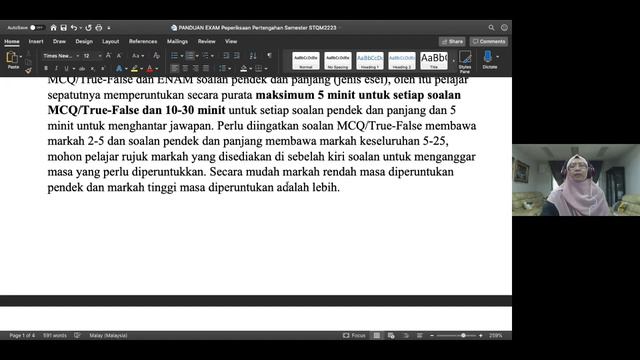The image size is (640, 360).
Task: Adjust the zoom slider handle
Action: point(463,336)
